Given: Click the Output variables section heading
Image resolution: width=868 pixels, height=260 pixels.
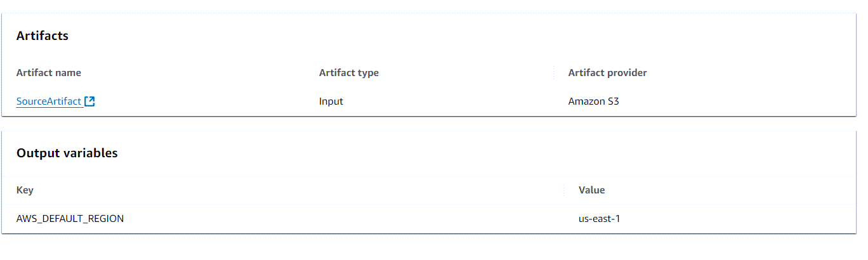Looking at the screenshot, I should [67, 153].
